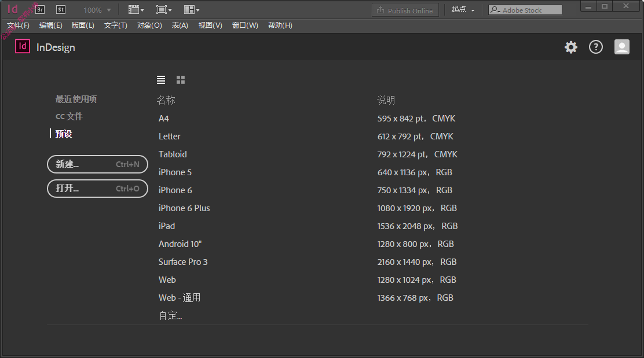This screenshot has height=358, width=644.
Task: Open the 文件(F) menu
Action: pos(18,25)
